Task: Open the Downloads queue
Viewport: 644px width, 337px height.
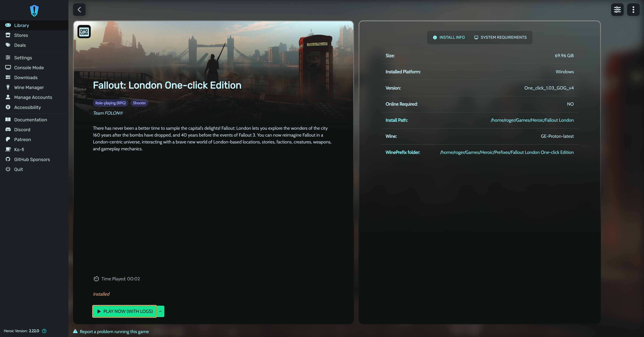Action: [34, 77]
